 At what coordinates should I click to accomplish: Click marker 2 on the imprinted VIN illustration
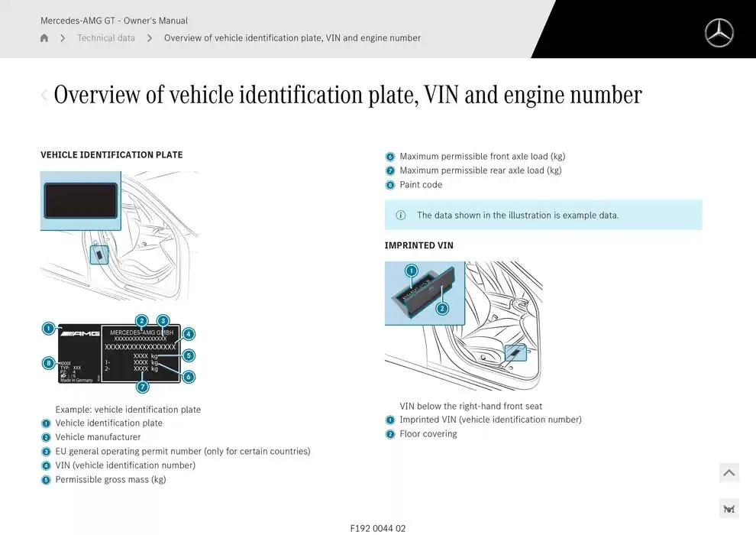click(441, 307)
